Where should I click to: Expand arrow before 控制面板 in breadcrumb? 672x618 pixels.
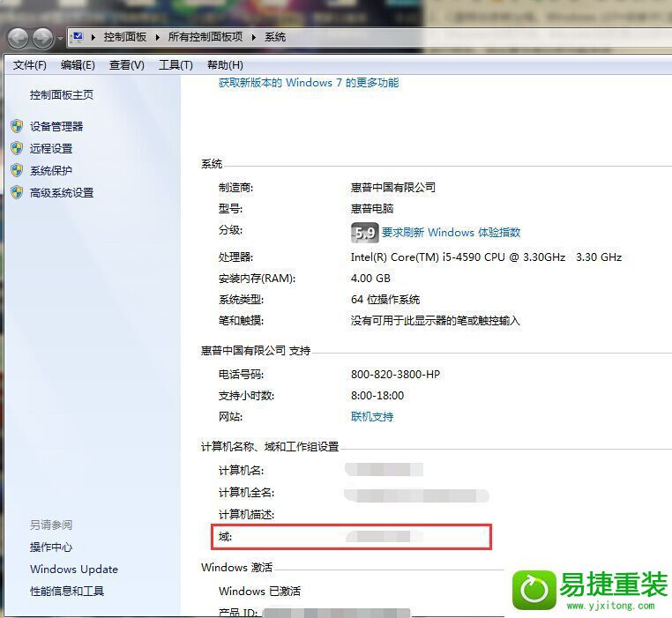coord(93,37)
